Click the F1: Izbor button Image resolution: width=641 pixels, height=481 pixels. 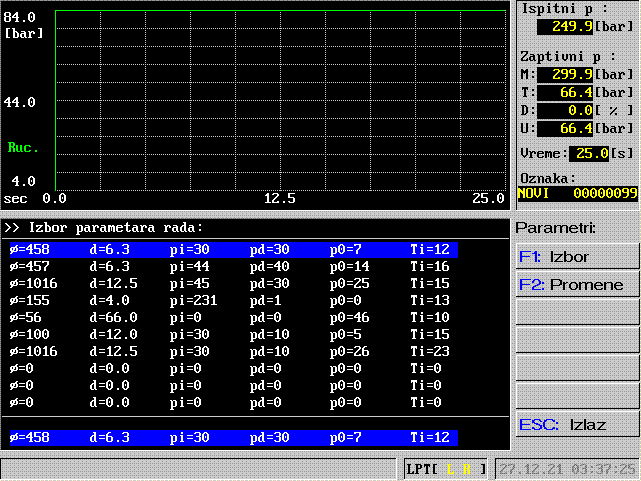pos(577,256)
